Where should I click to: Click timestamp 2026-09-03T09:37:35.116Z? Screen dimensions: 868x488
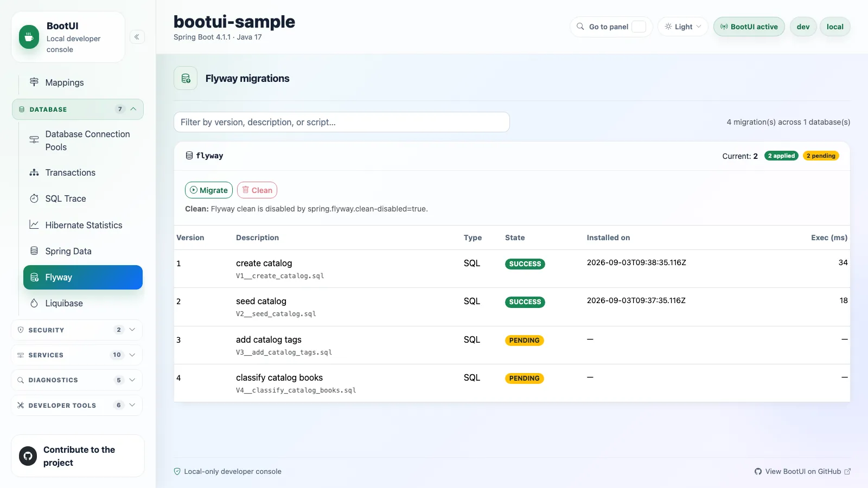pyautogui.click(x=636, y=300)
